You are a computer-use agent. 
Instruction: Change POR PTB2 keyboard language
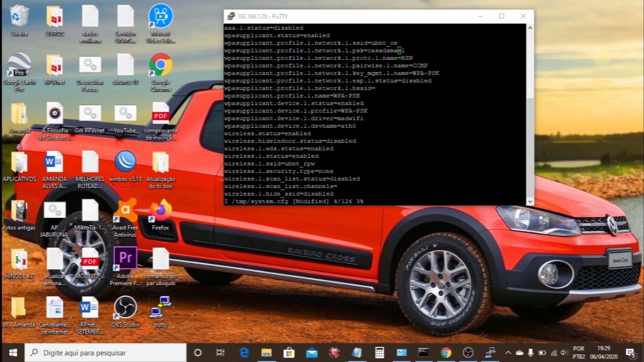tap(579, 352)
